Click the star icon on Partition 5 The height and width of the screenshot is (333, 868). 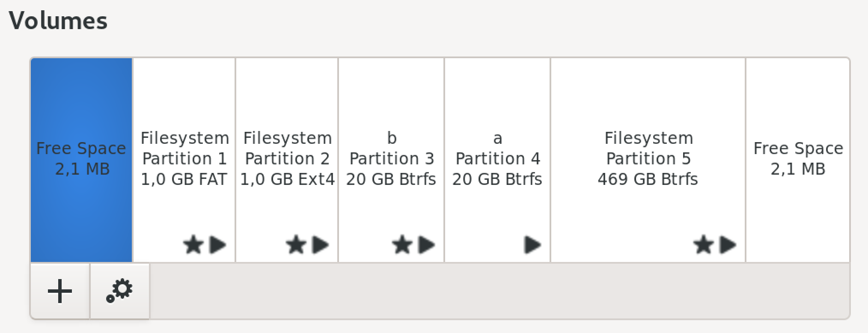[703, 245]
